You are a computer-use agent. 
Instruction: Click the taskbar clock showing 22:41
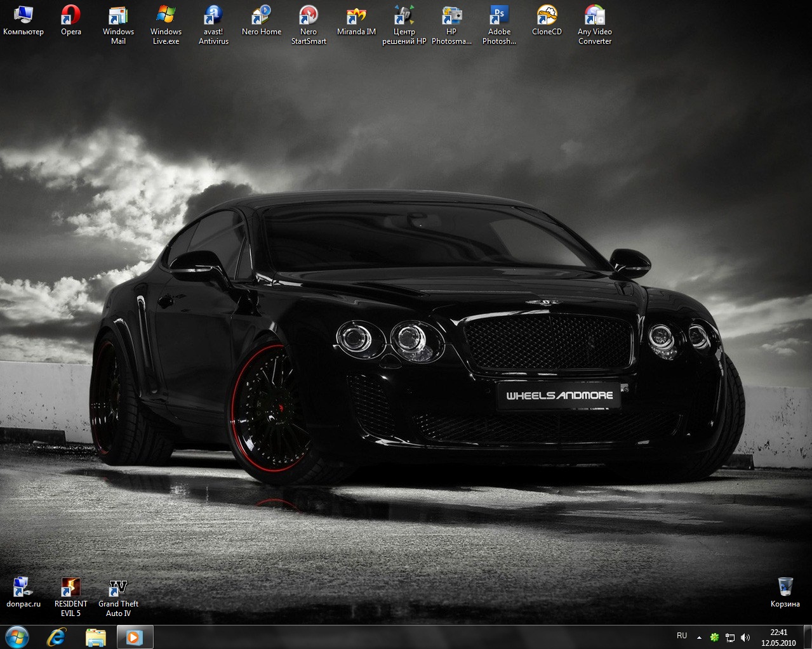[x=778, y=637]
